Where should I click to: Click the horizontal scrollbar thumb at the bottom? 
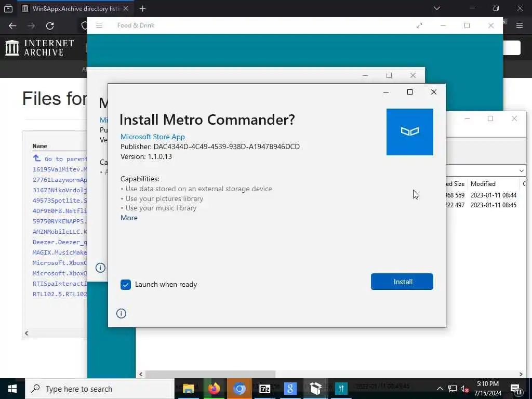pyautogui.click(x=210, y=374)
